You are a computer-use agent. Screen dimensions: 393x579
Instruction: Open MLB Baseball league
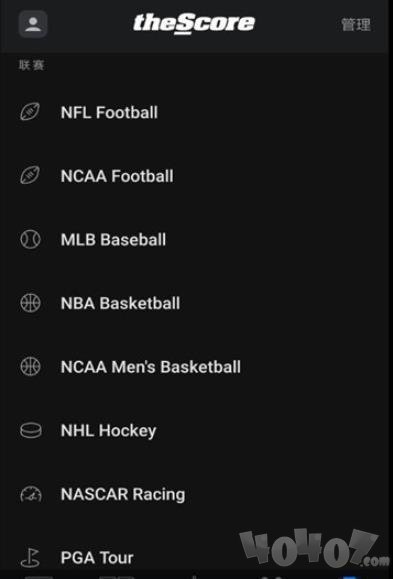(113, 240)
